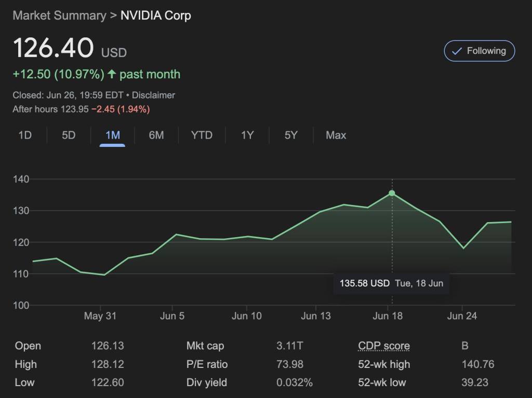Select the 1D time range tab

[25, 135]
